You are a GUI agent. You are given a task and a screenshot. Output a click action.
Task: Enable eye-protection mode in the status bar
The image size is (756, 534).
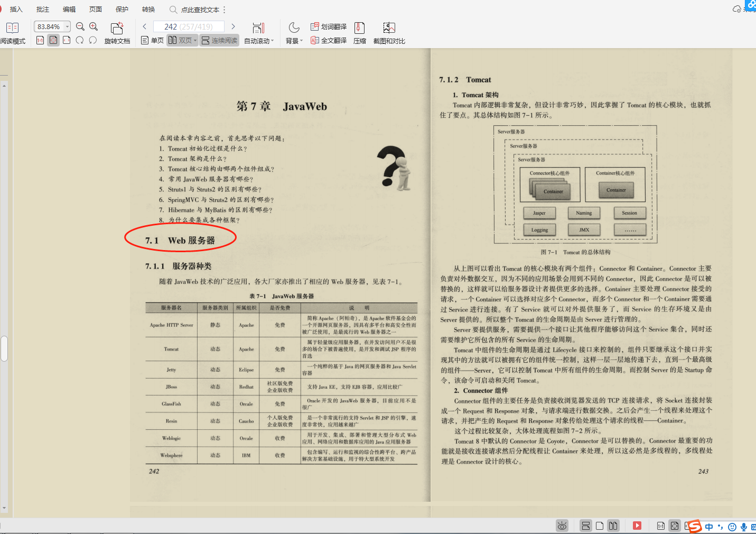coord(562,525)
